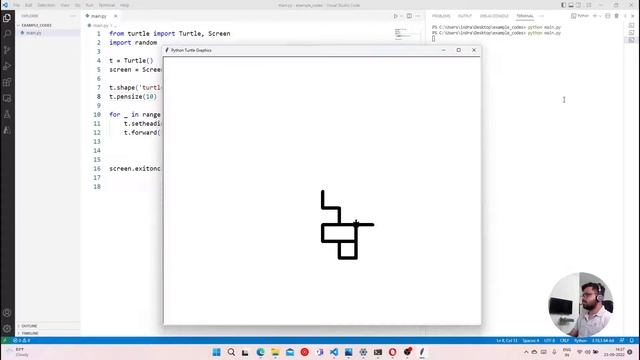Kill terminal with the trash icon

616,16
